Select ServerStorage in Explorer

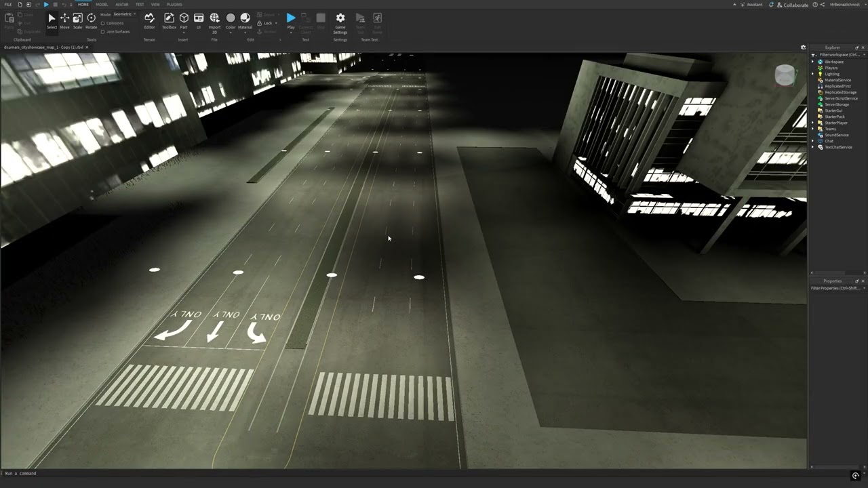(837, 104)
